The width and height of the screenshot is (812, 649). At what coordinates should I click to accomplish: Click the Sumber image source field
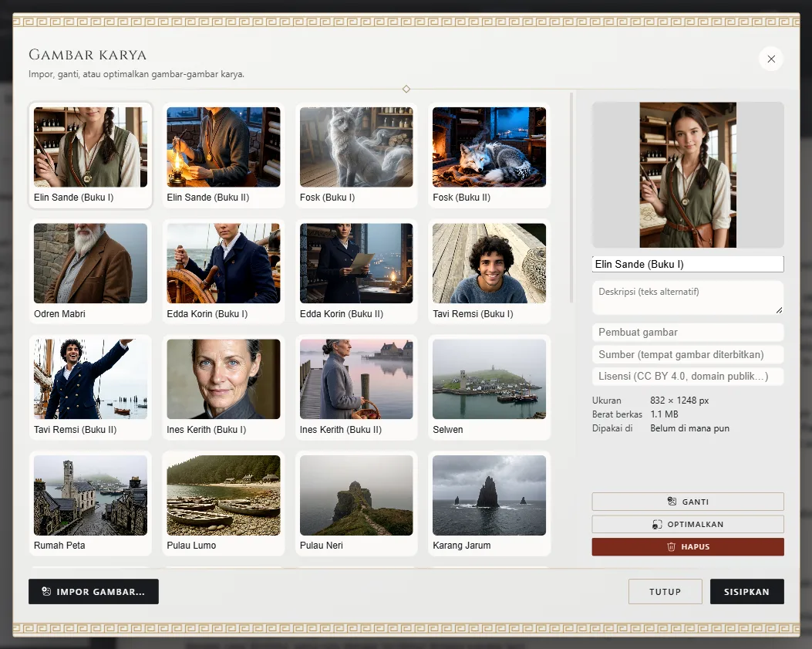tap(688, 354)
